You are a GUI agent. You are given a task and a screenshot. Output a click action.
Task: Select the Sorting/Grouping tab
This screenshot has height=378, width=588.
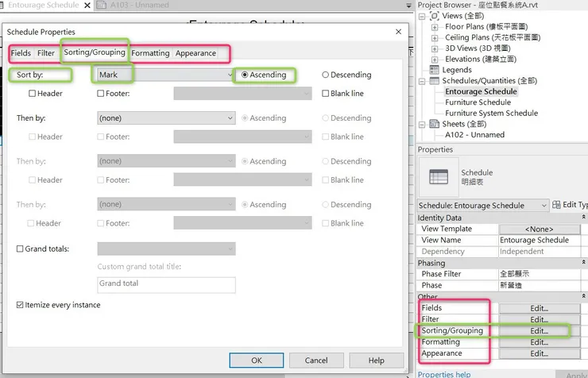(x=95, y=52)
